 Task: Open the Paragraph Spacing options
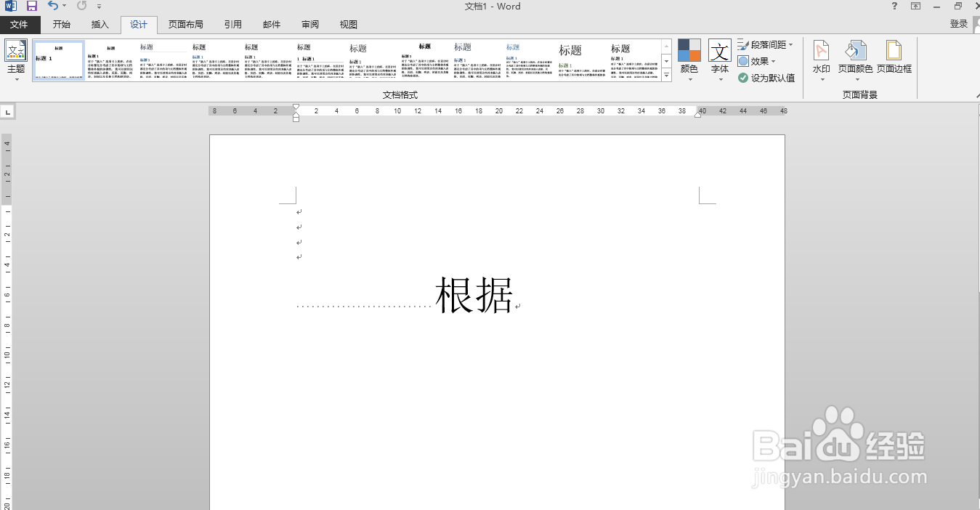765,44
